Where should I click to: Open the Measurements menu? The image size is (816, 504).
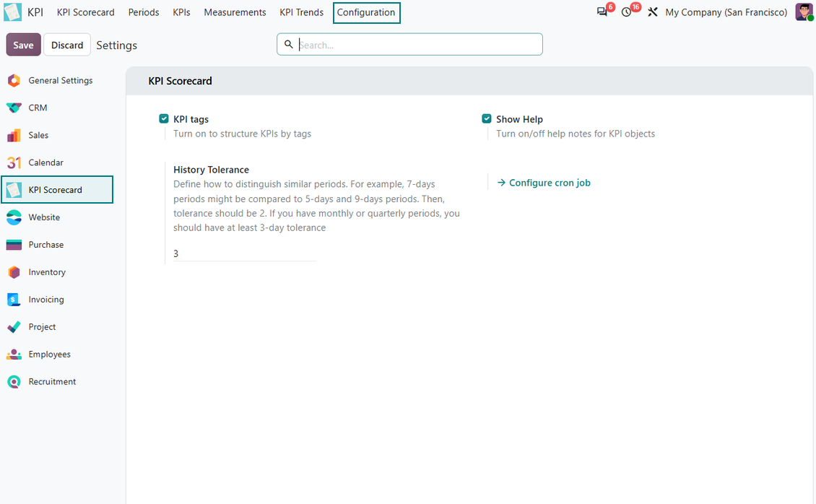tap(235, 12)
